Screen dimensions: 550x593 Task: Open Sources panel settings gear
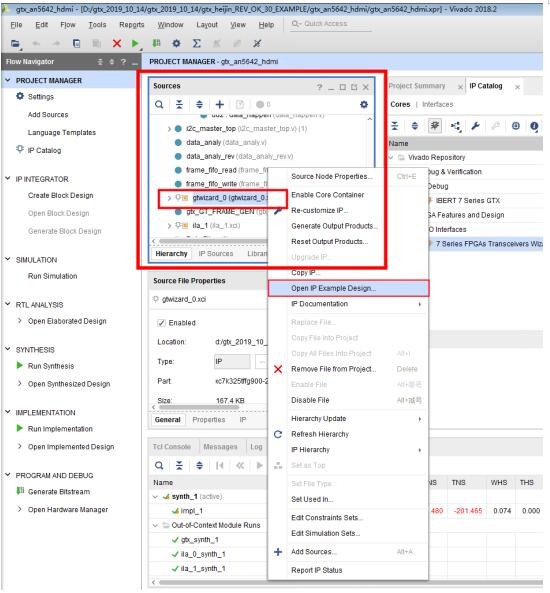click(x=364, y=104)
